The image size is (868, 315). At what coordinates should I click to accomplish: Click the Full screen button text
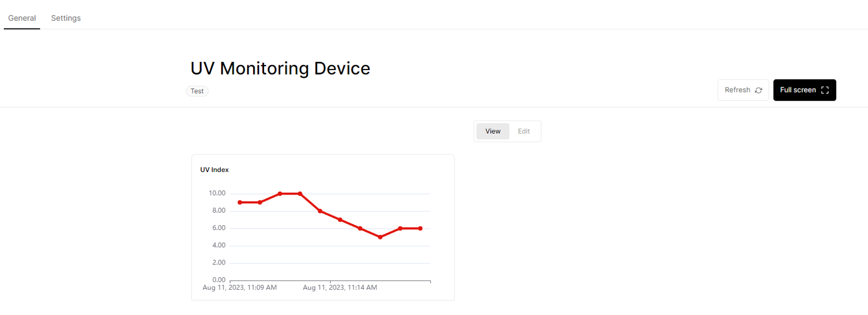tap(798, 90)
